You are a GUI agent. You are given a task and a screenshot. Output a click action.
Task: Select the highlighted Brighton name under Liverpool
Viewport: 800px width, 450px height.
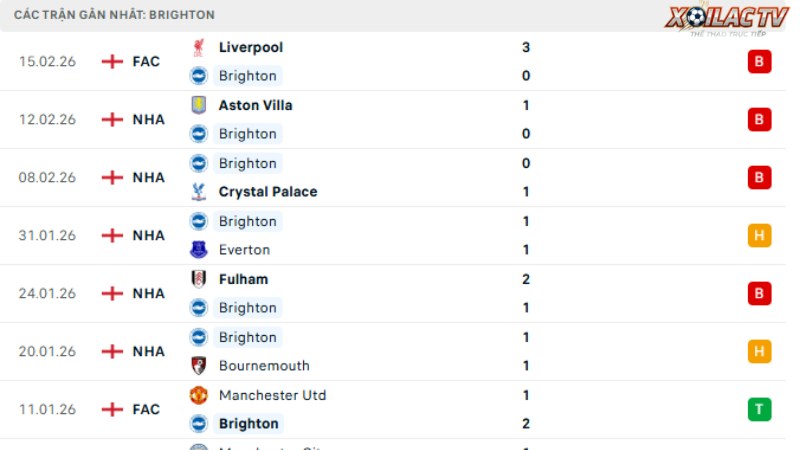247,75
